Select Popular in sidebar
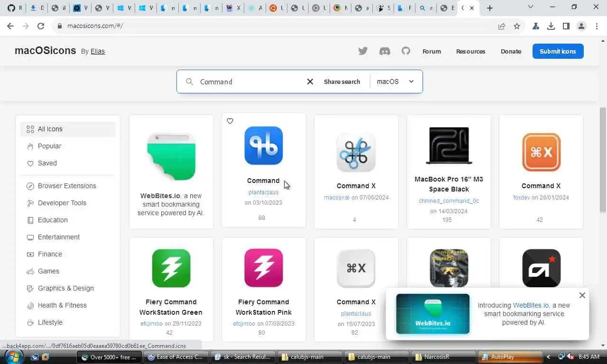Screen dimensions: 607x364 point(68,146)
